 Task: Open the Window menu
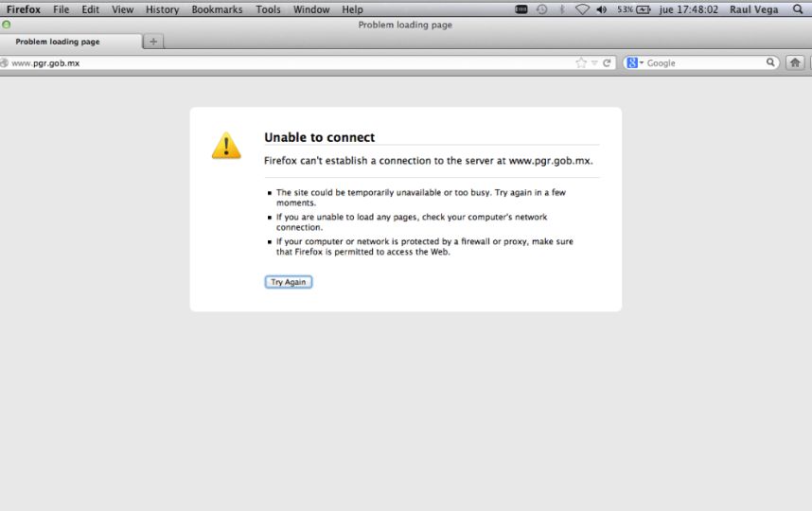pyautogui.click(x=311, y=9)
